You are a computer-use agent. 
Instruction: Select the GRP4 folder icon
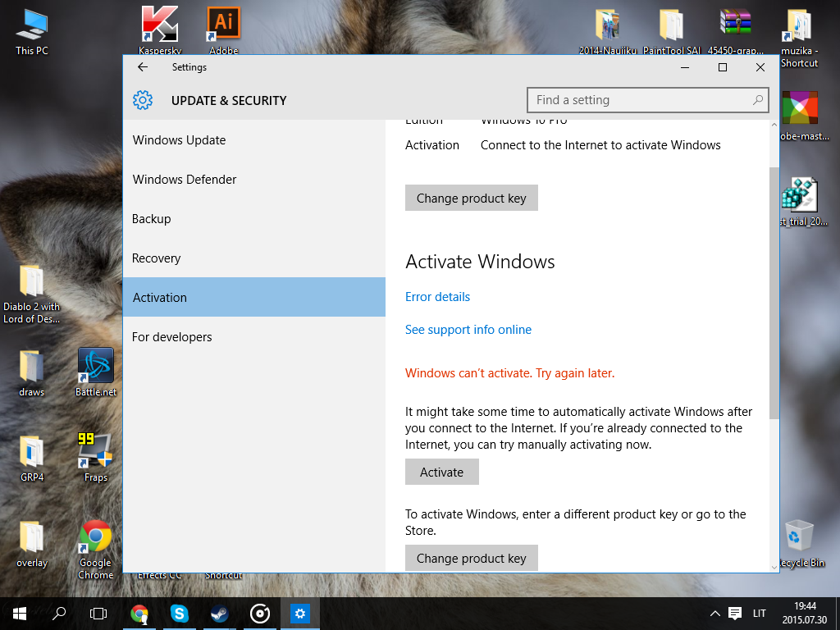point(32,459)
